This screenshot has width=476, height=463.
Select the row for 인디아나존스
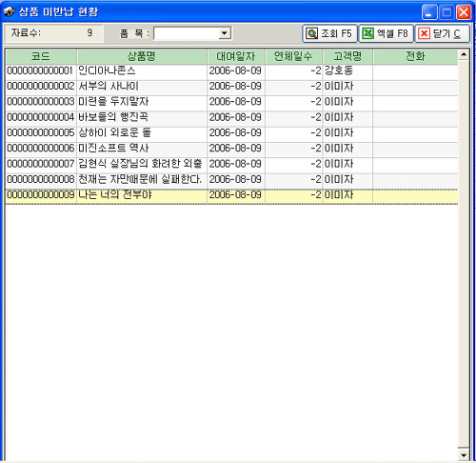pos(231,70)
